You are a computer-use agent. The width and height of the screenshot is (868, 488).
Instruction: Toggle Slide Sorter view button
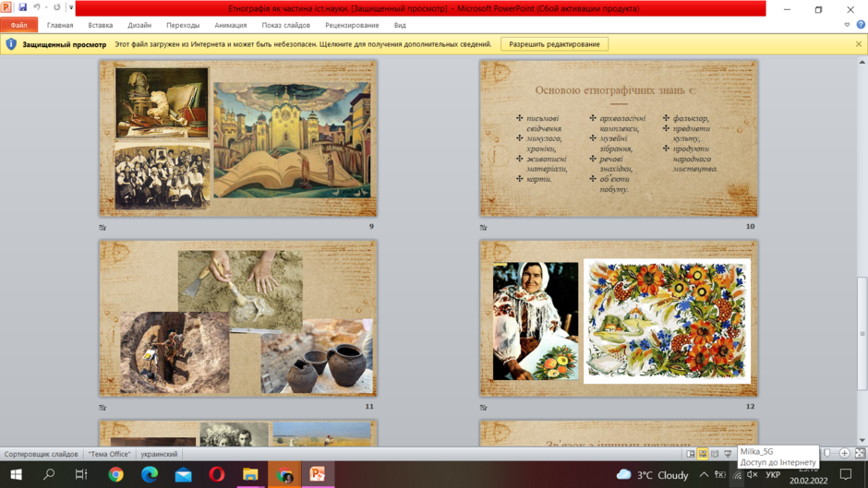tap(703, 454)
